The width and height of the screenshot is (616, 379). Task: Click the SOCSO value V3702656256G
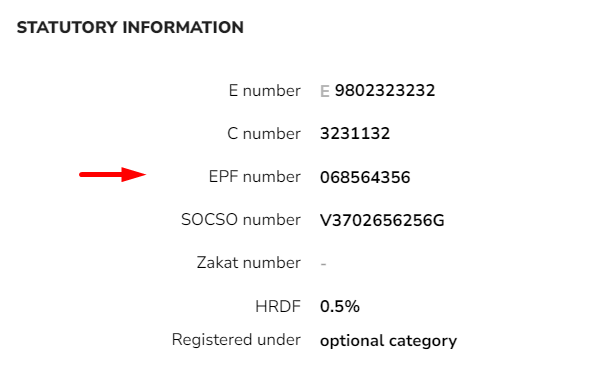pyautogui.click(x=382, y=220)
